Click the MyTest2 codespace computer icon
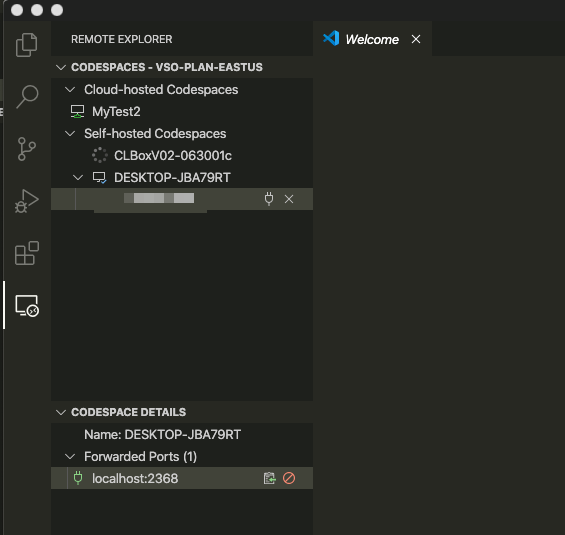Image resolution: width=565 pixels, height=535 pixels. [x=77, y=112]
